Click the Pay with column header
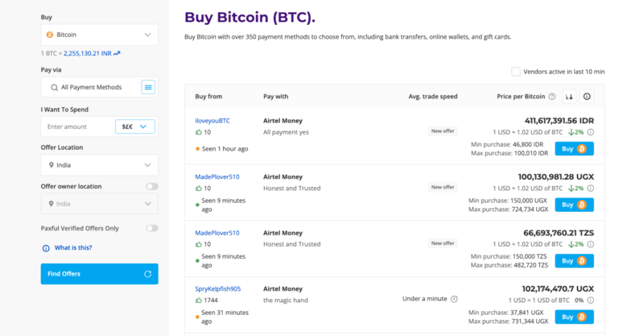Viewport: 644px width, 336px height. [x=275, y=97]
